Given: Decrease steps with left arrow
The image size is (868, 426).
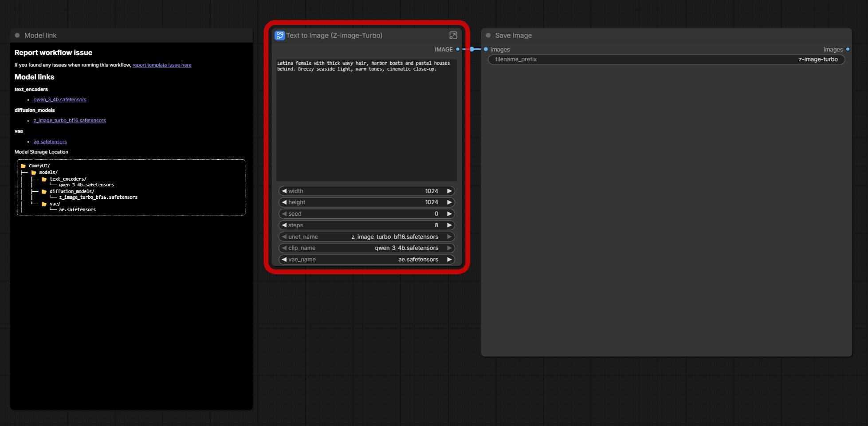Looking at the screenshot, I should (x=284, y=225).
